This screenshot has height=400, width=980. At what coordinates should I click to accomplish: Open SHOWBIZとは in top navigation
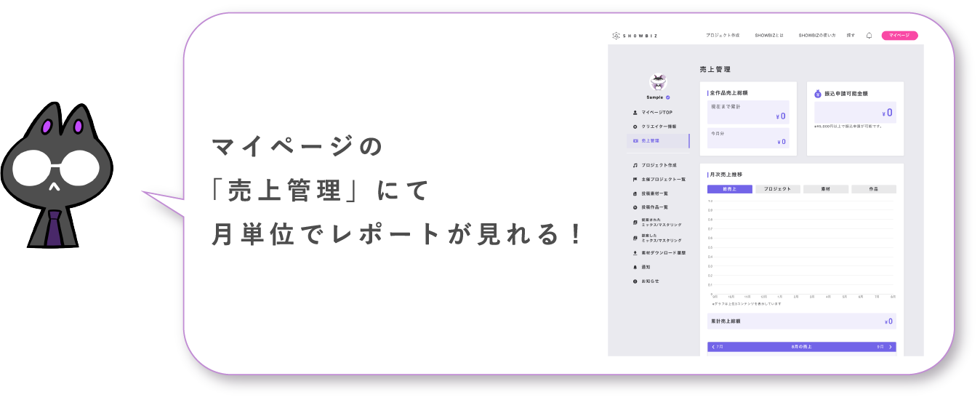pyautogui.click(x=769, y=36)
